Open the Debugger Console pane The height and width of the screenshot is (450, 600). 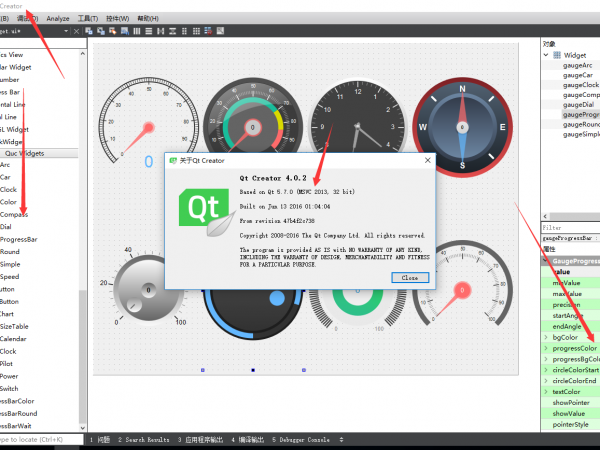302,439
